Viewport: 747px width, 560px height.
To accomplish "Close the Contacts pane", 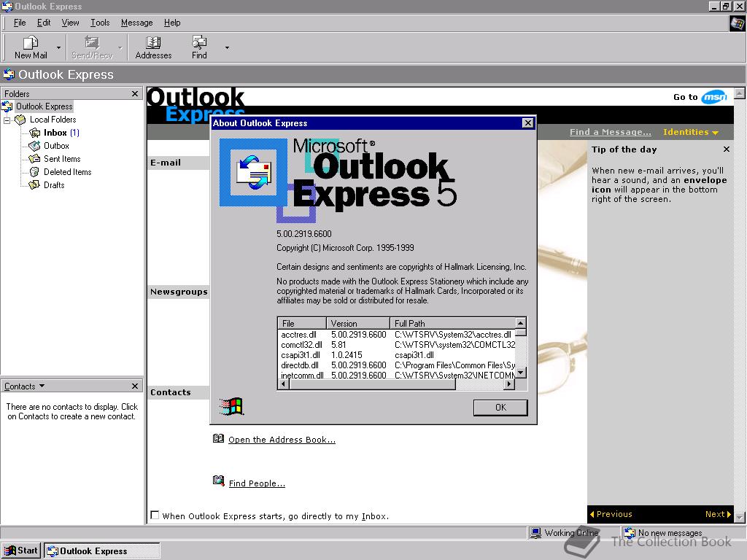I will (135, 386).
